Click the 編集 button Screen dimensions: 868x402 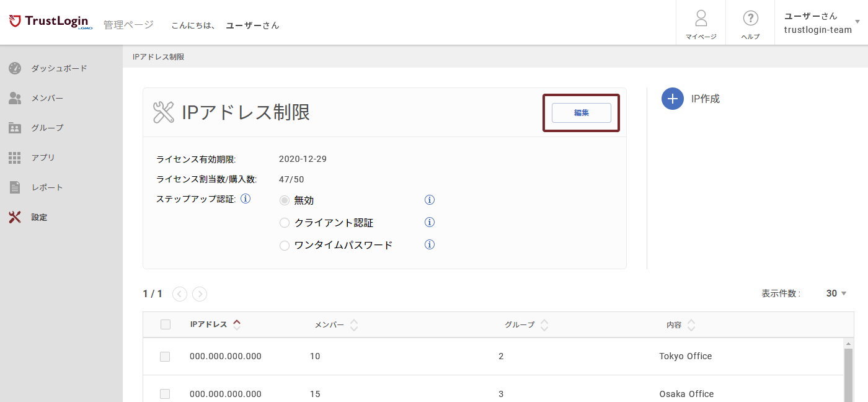tap(581, 113)
